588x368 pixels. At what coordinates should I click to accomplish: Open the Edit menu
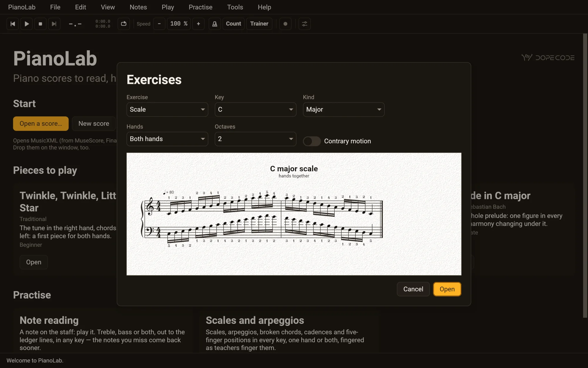click(x=81, y=7)
